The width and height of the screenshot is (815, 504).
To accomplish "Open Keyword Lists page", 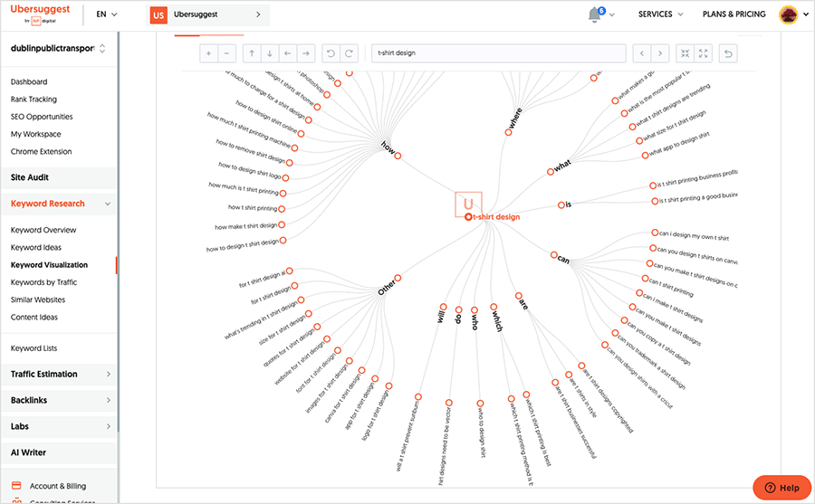I will tap(34, 348).
